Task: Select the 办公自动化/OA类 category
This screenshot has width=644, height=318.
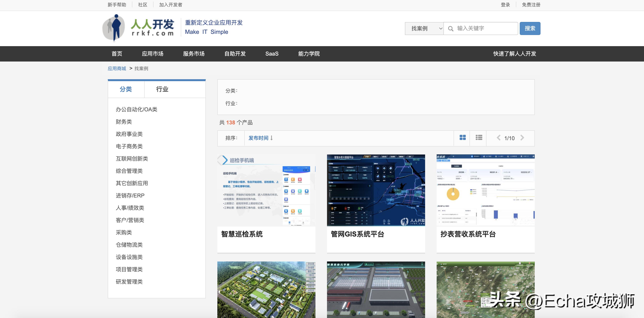Action: tap(137, 109)
